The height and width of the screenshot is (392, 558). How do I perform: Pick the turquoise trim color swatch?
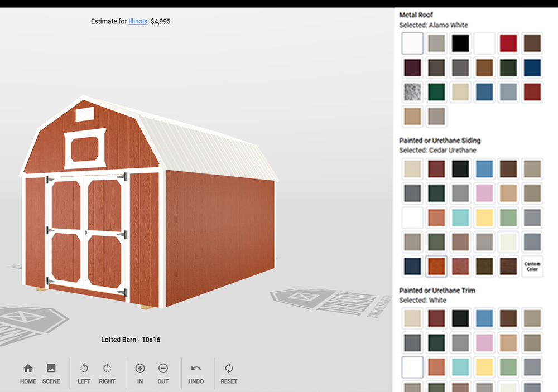pos(460,367)
